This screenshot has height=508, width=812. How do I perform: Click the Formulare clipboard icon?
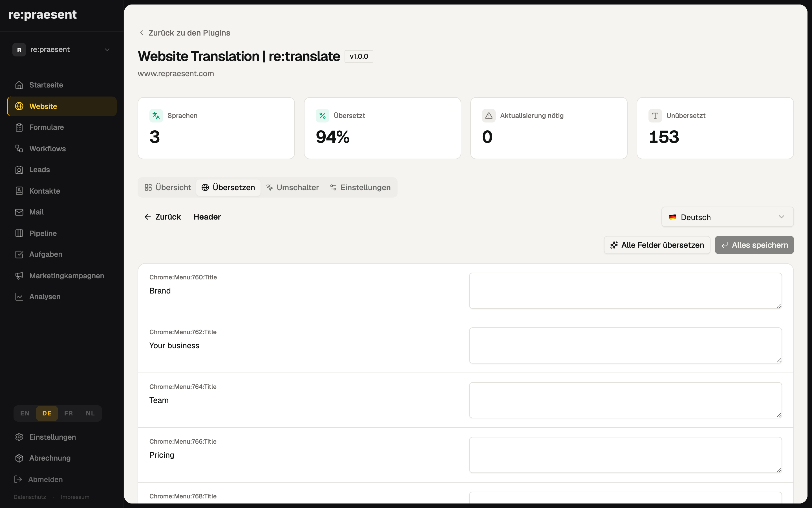19,127
